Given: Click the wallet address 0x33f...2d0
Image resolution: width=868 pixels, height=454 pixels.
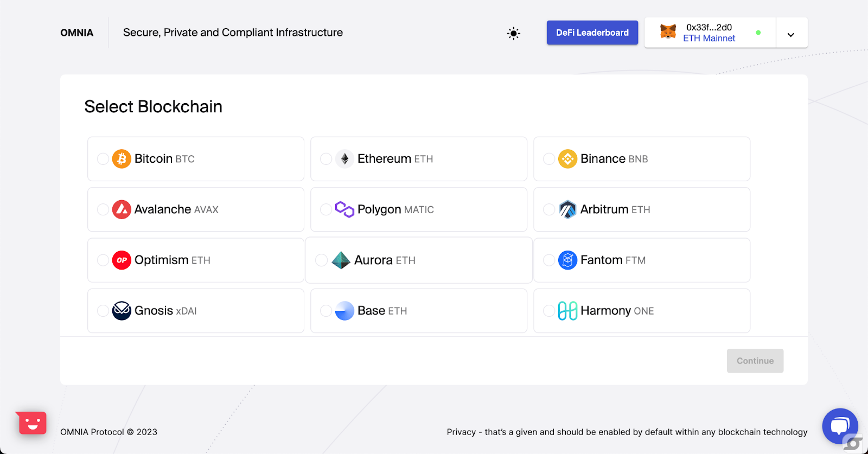Looking at the screenshot, I should (709, 27).
